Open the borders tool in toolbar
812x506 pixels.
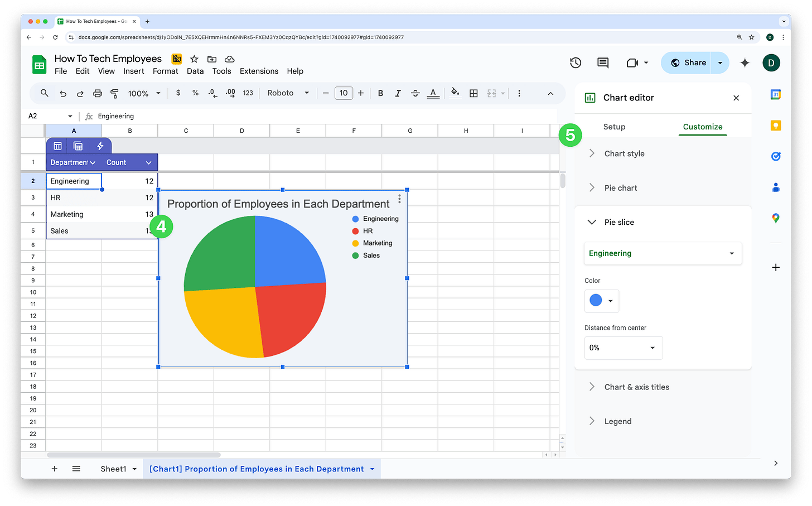tap(473, 93)
